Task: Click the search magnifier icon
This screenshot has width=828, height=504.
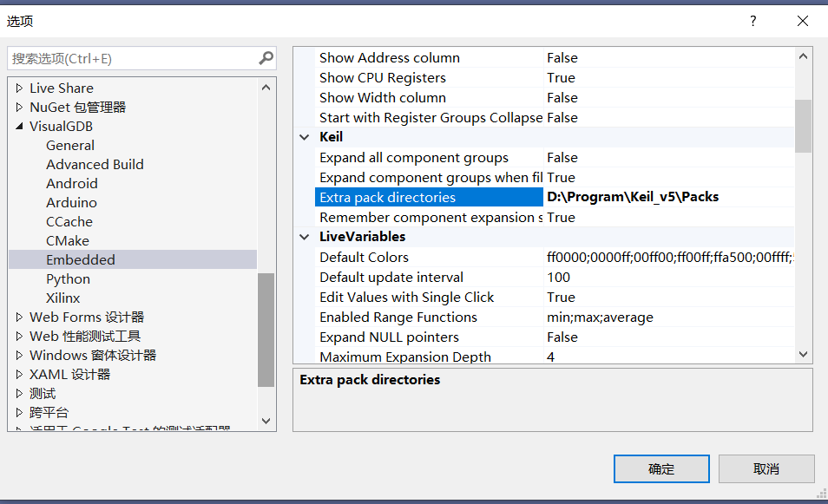Action: (x=266, y=58)
